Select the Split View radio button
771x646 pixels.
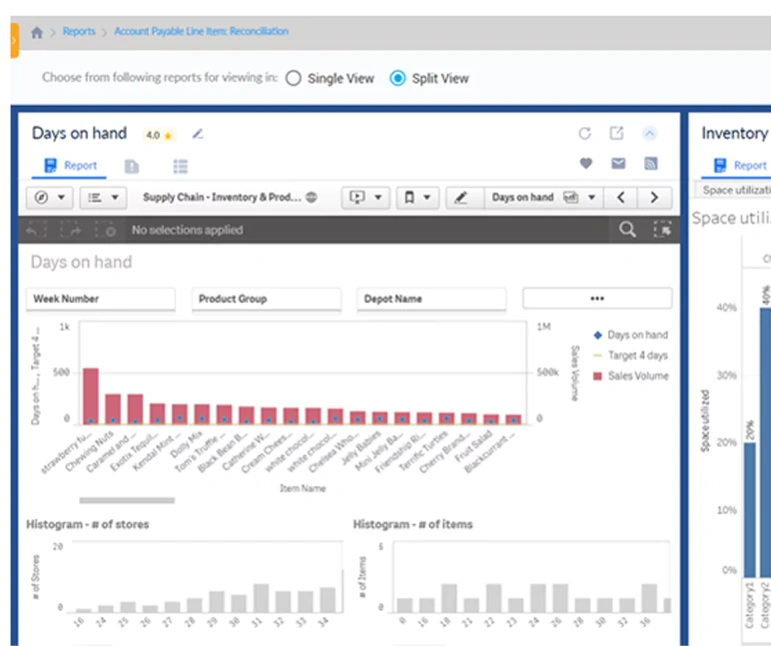398,78
